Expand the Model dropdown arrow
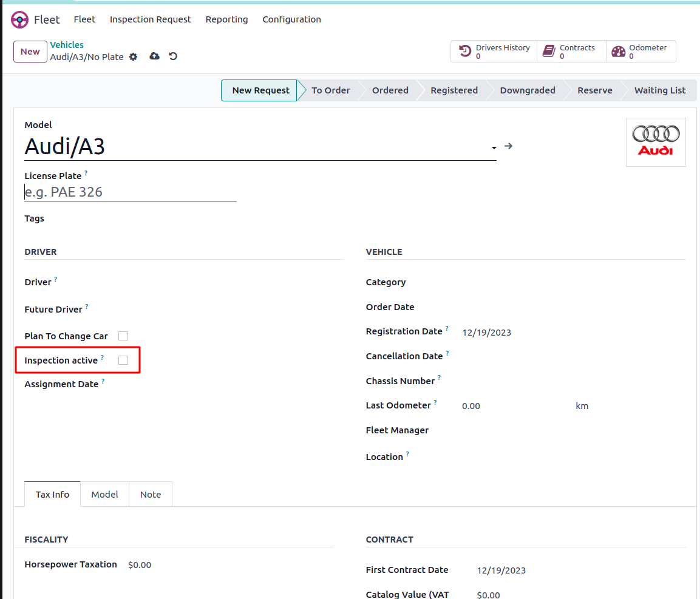 pyautogui.click(x=494, y=147)
